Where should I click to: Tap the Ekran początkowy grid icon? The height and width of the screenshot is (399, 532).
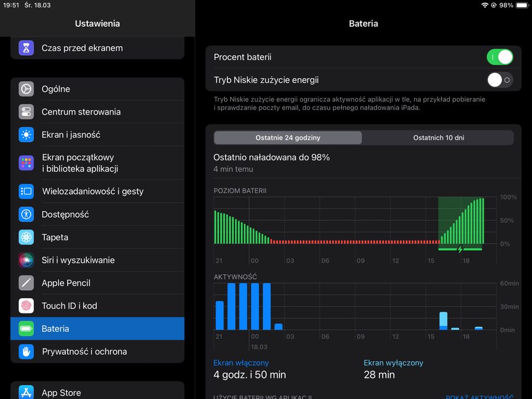(26, 163)
